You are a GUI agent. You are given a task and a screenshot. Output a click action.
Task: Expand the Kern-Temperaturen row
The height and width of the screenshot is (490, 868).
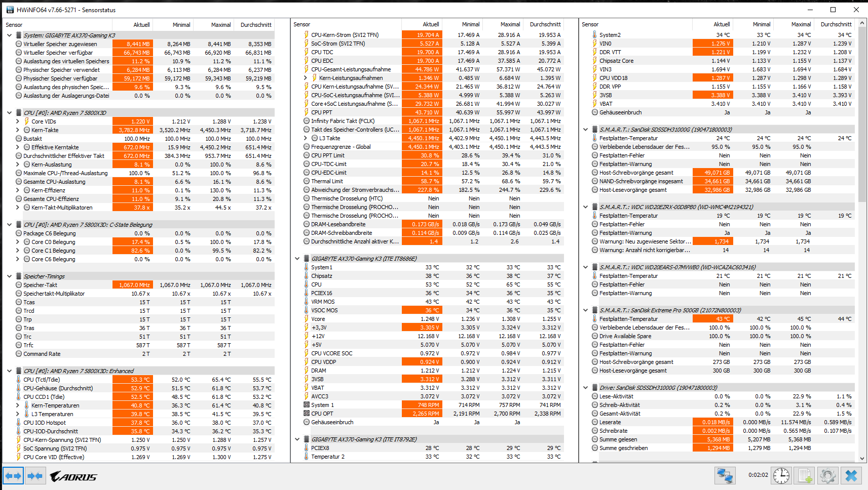(18, 405)
